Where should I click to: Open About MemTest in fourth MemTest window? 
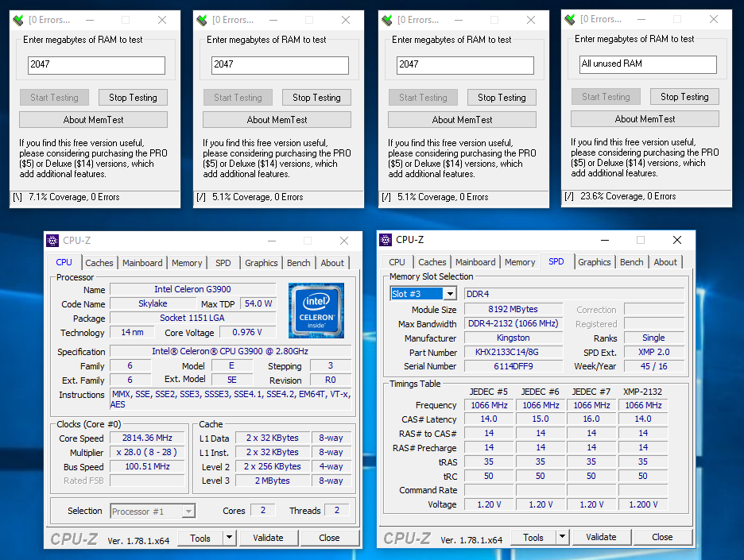(x=645, y=118)
